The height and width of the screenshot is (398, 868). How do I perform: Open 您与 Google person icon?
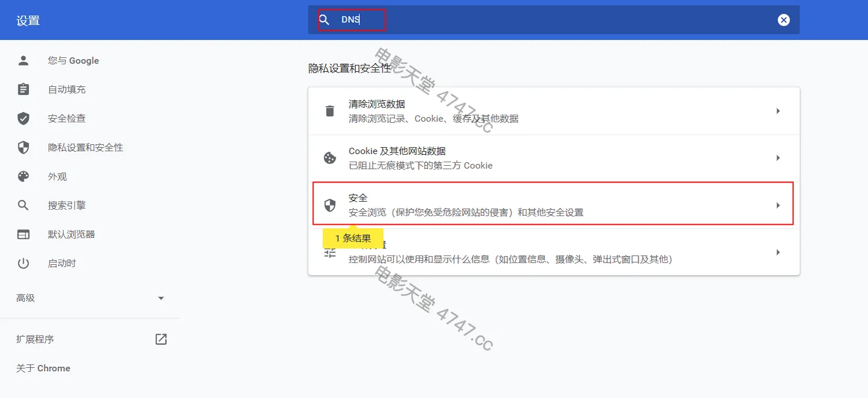click(23, 61)
